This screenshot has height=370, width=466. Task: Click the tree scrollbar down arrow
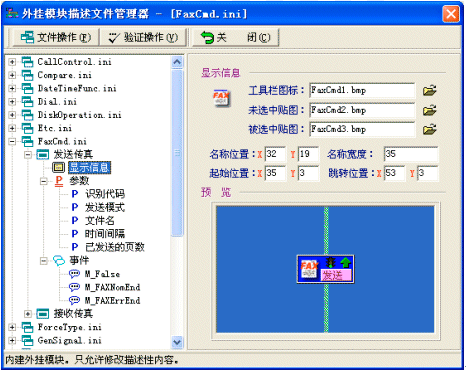click(x=177, y=342)
